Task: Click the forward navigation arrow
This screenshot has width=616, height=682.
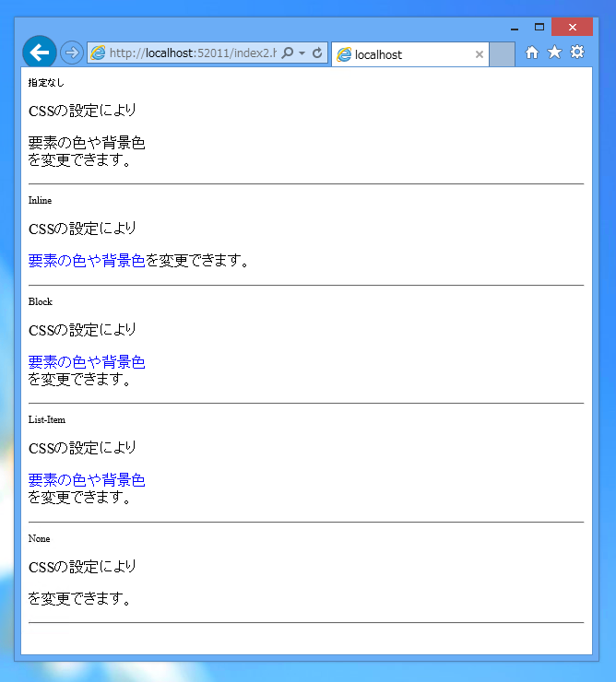Action: 71,53
